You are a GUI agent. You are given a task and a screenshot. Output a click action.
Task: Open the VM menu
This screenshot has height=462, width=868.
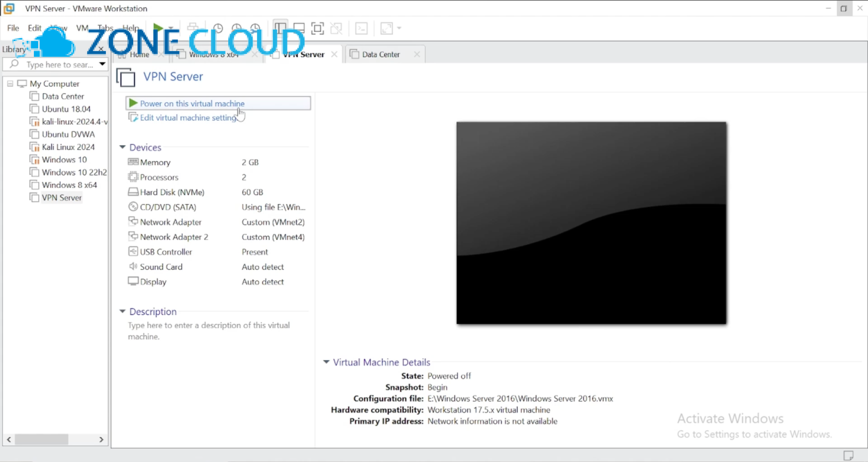tap(82, 28)
